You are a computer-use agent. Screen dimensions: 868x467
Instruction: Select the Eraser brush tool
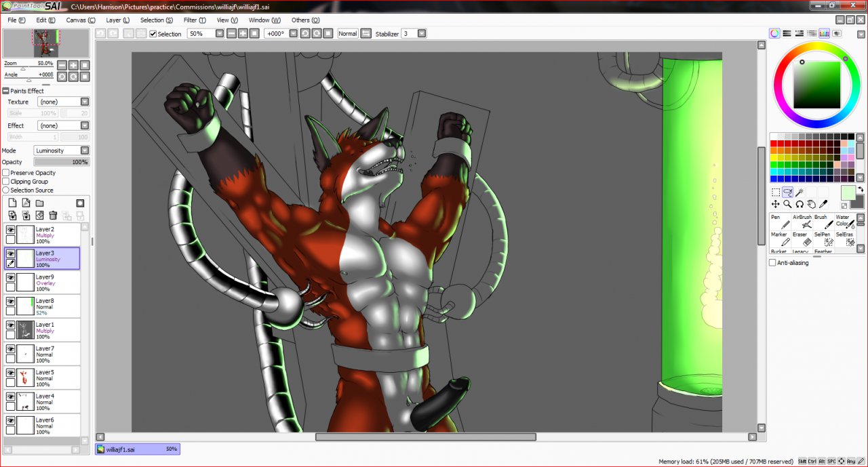point(804,240)
